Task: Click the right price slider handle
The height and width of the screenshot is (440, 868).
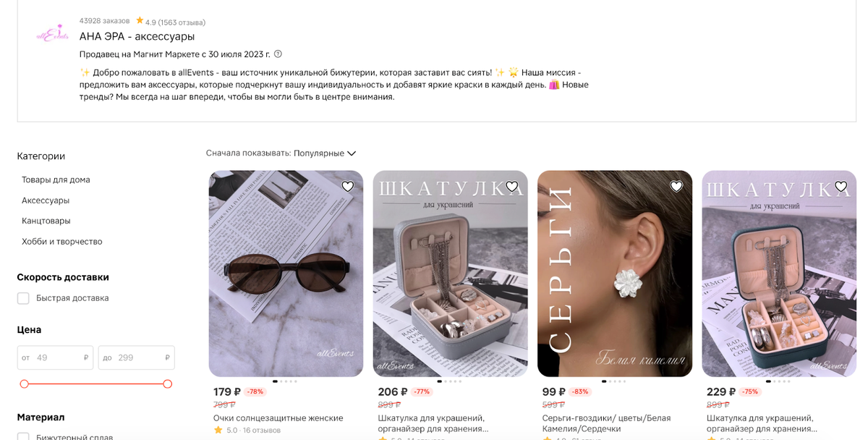Action: coord(168,384)
